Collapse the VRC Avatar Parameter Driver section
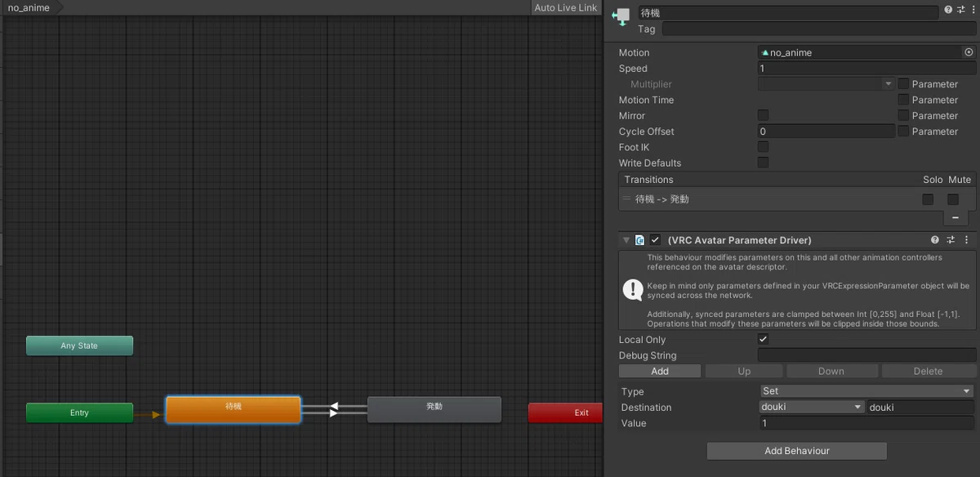 (626, 240)
